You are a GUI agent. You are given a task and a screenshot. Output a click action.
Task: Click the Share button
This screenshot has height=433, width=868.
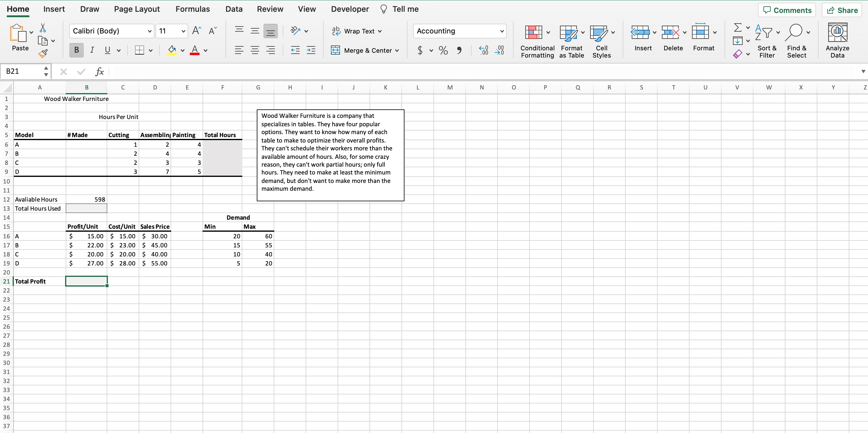click(x=842, y=10)
